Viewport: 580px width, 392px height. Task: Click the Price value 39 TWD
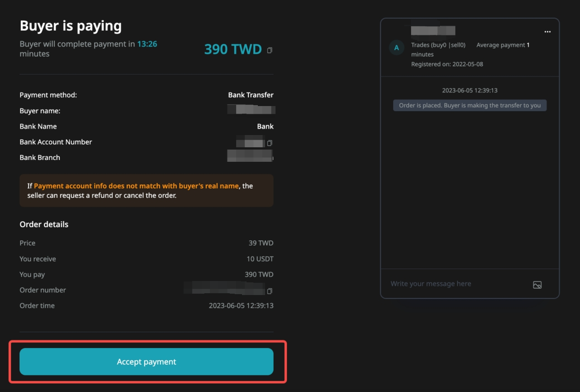(x=261, y=243)
